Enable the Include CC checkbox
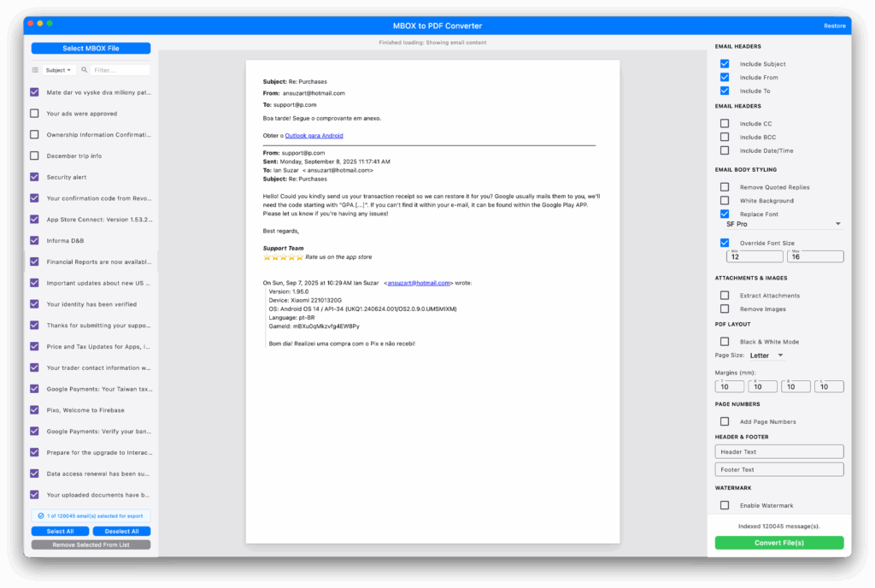This screenshot has height=588, width=875. 725,124
